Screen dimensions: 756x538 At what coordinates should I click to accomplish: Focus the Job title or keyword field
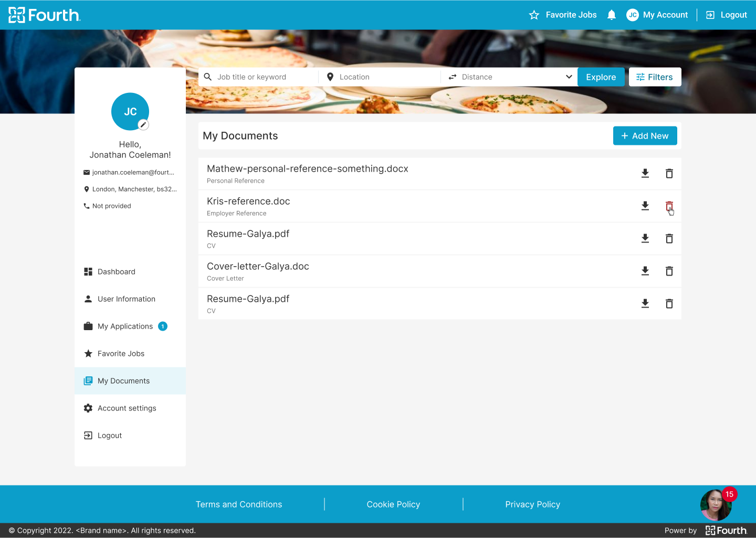(262, 77)
